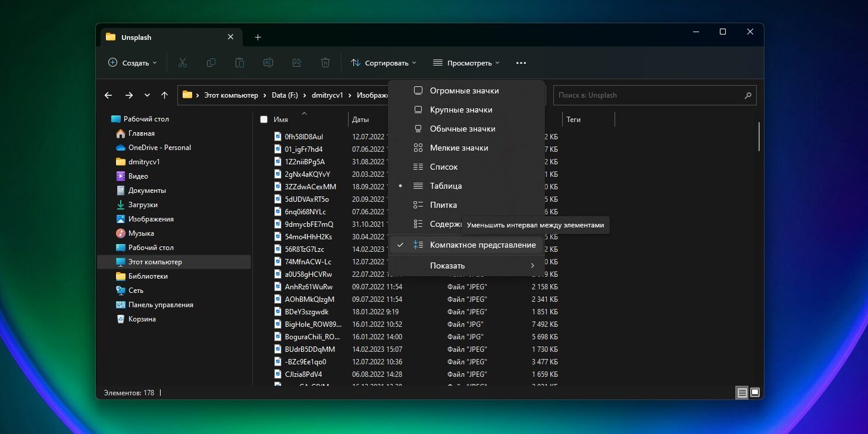
Task: Open a new tab with plus button
Action: 258,37
